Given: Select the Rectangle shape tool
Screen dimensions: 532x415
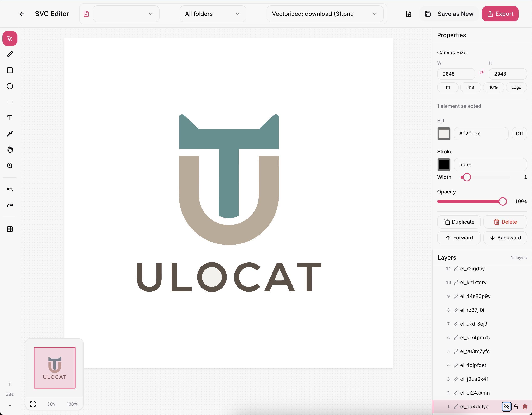Looking at the screenshot, I should coord(10,70).
